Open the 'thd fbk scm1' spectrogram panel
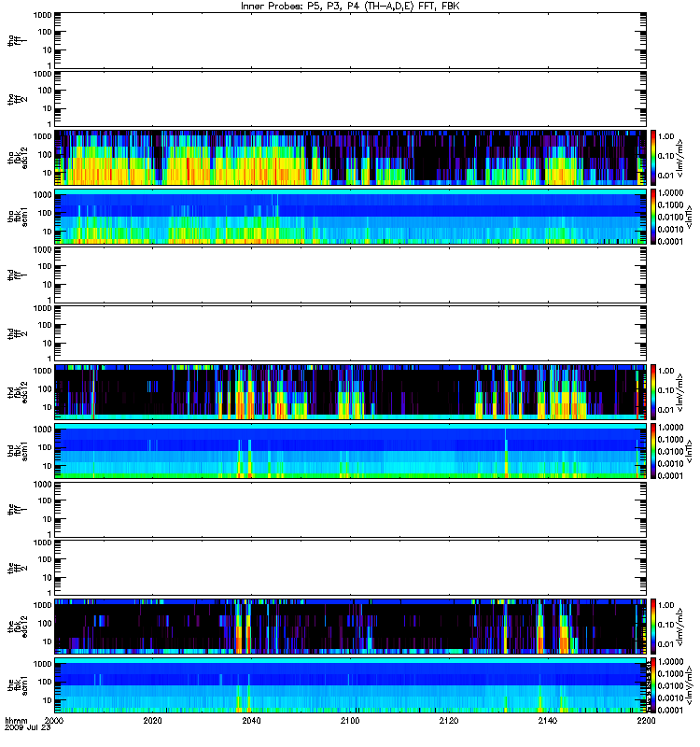This screenshot has height=747, width=700. point(350,451)
